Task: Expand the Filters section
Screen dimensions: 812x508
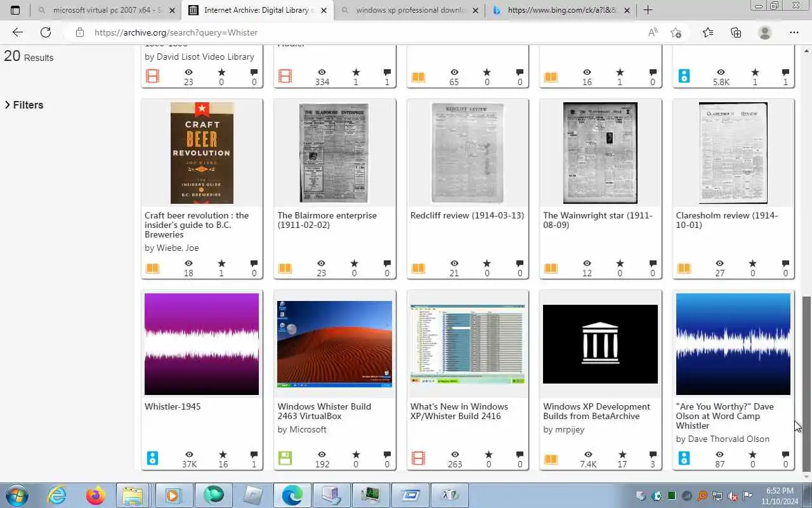Action: [24, 105]
